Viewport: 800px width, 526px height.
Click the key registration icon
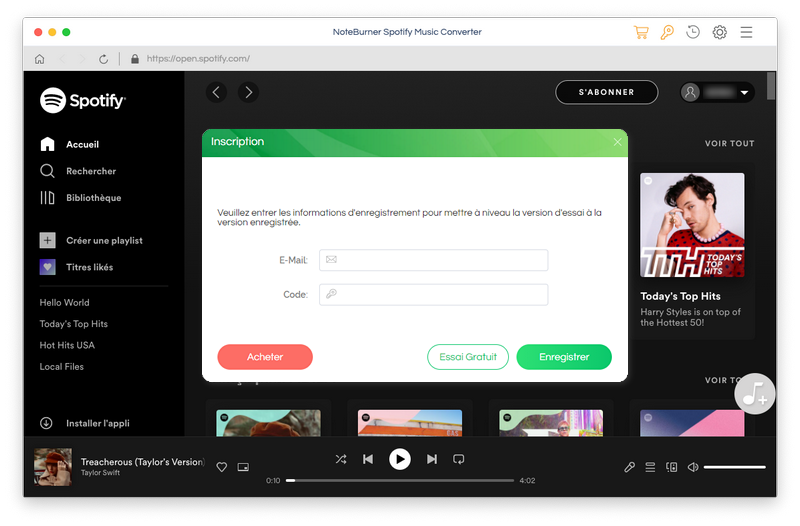pyautogui.click(x=667, y=32)
